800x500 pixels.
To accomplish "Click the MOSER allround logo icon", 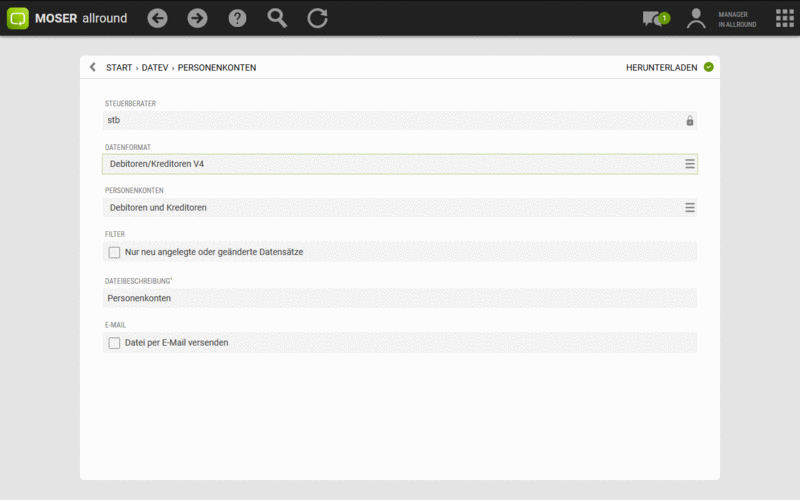I will pos(18,18).
